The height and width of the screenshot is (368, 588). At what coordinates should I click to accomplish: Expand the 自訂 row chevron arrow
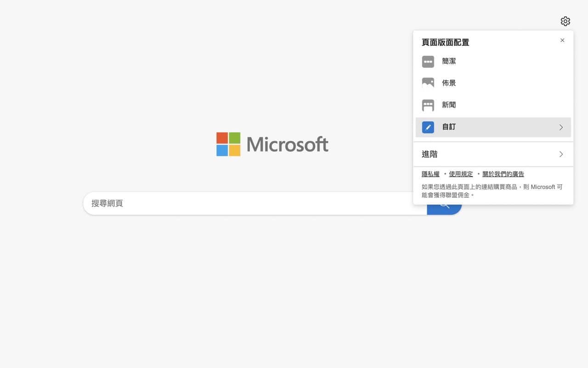(561, 127)
